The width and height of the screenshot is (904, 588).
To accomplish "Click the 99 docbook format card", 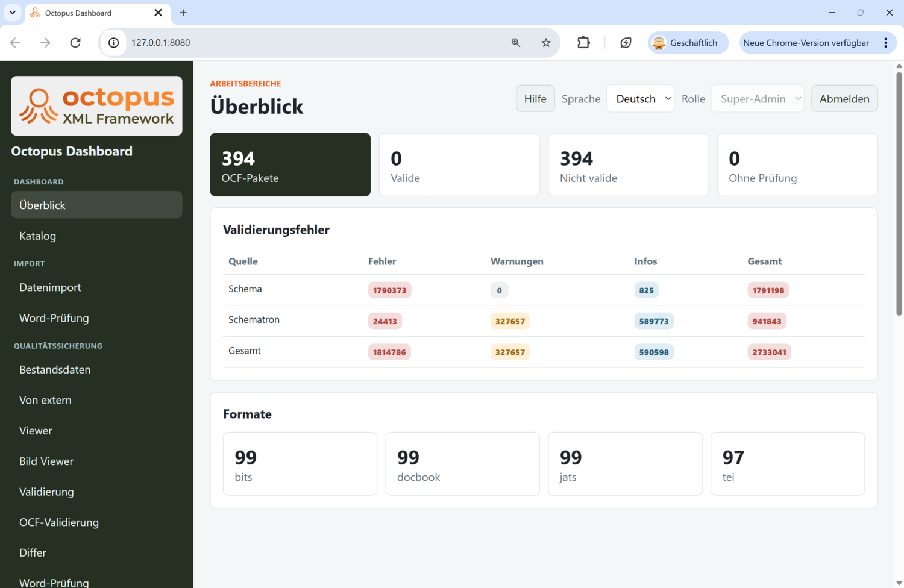I will [462, 464].
